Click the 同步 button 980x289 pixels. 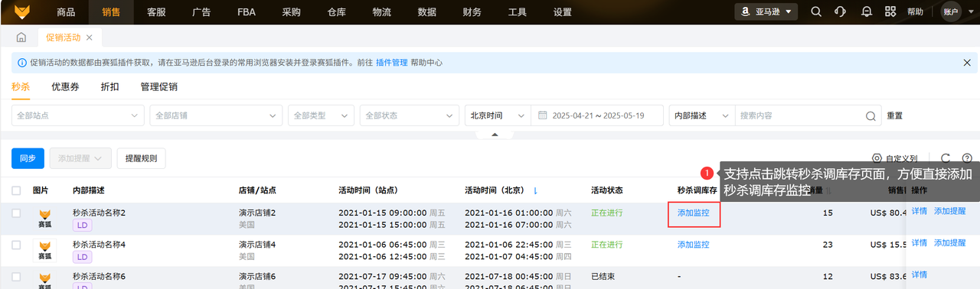click(28, 158)
